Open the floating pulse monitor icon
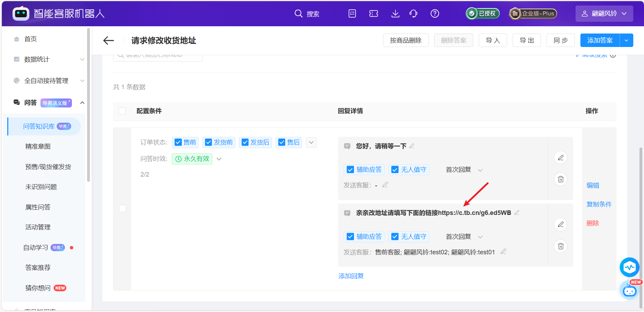644x312 pixels. [629, 267]
